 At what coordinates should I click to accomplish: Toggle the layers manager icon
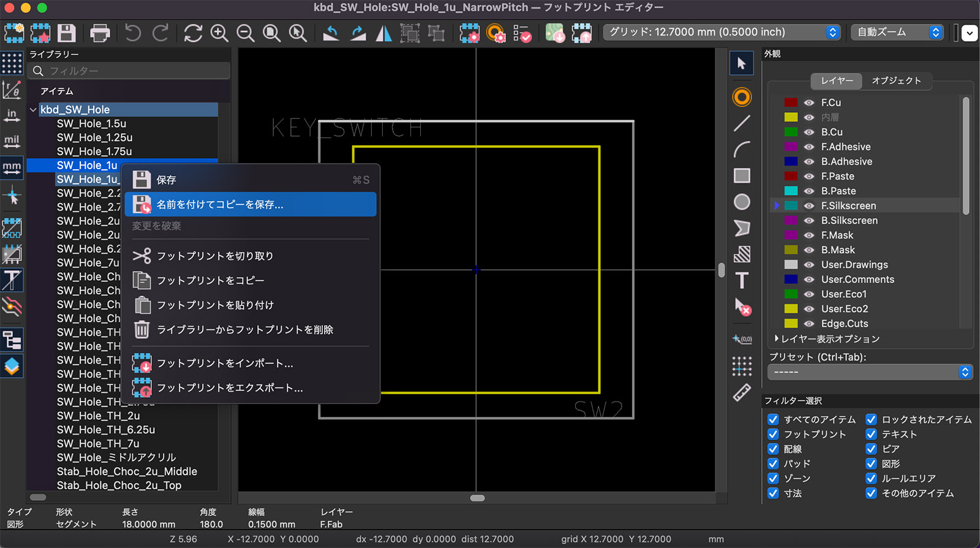tap(12, 367)
